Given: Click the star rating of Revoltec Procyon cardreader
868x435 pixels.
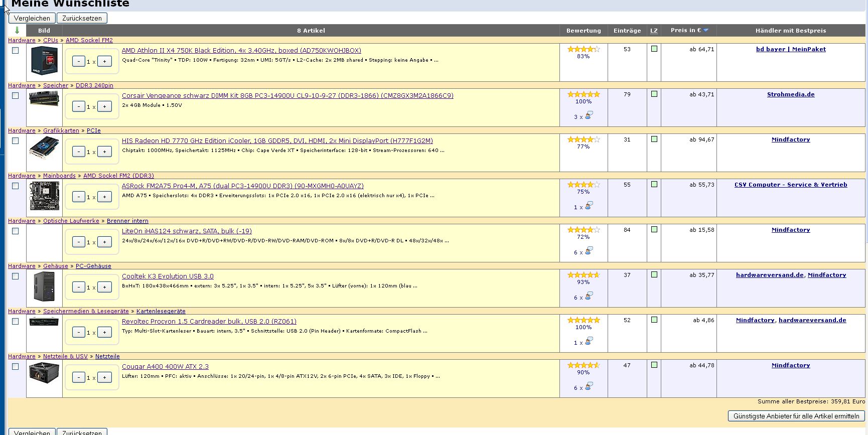Looking at the screenshot, I should [584, 320].
